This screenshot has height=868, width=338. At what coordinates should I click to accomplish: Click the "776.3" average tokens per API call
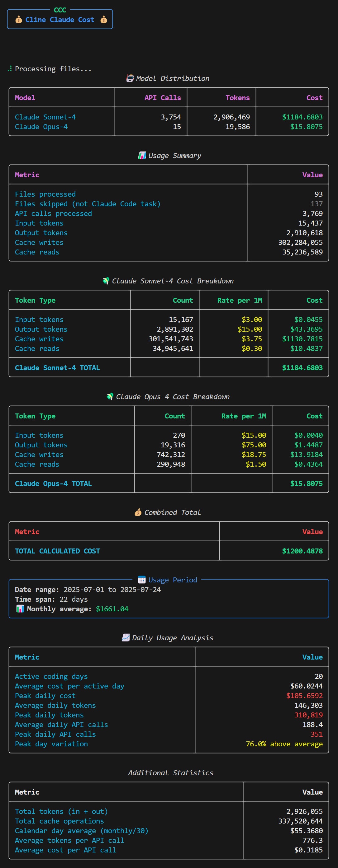click(x=312, y=840)
